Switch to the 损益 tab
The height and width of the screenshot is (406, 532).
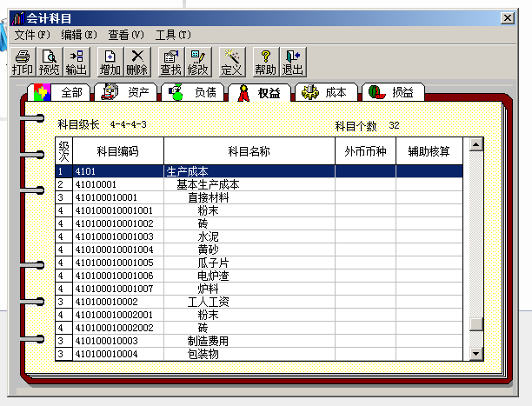(394, 92)
